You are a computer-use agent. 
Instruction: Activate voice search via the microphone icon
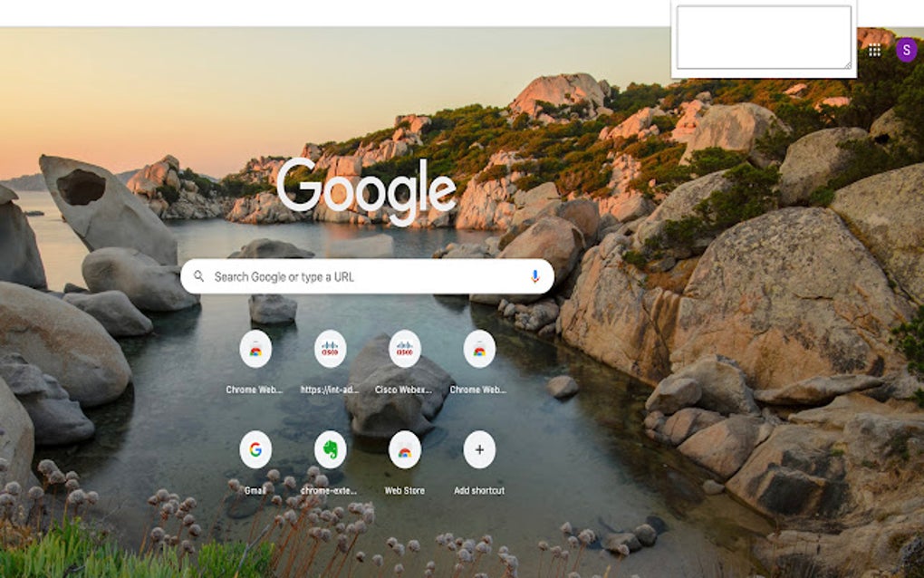point(535,277)
